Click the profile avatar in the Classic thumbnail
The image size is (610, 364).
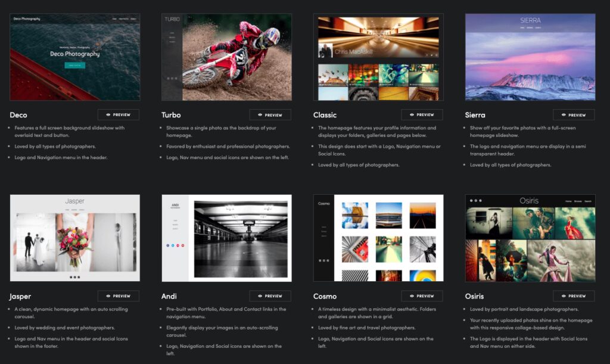[325, 51]
